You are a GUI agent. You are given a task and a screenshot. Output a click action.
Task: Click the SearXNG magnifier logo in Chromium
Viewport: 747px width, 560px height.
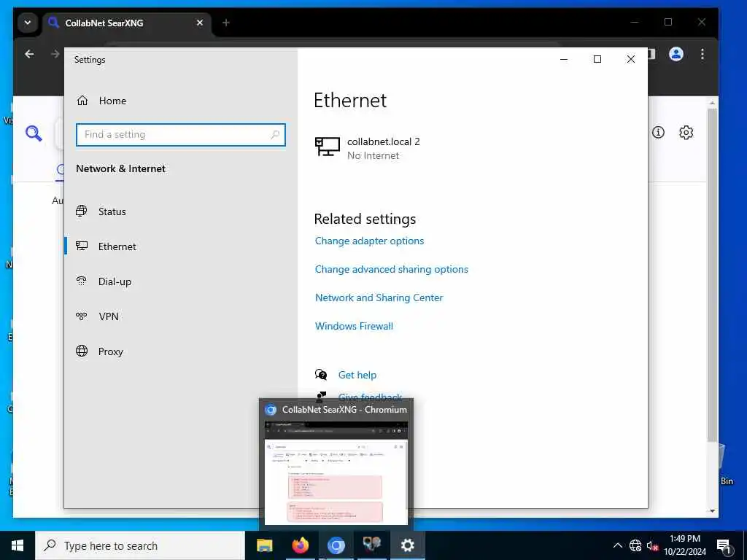[34, 133]
